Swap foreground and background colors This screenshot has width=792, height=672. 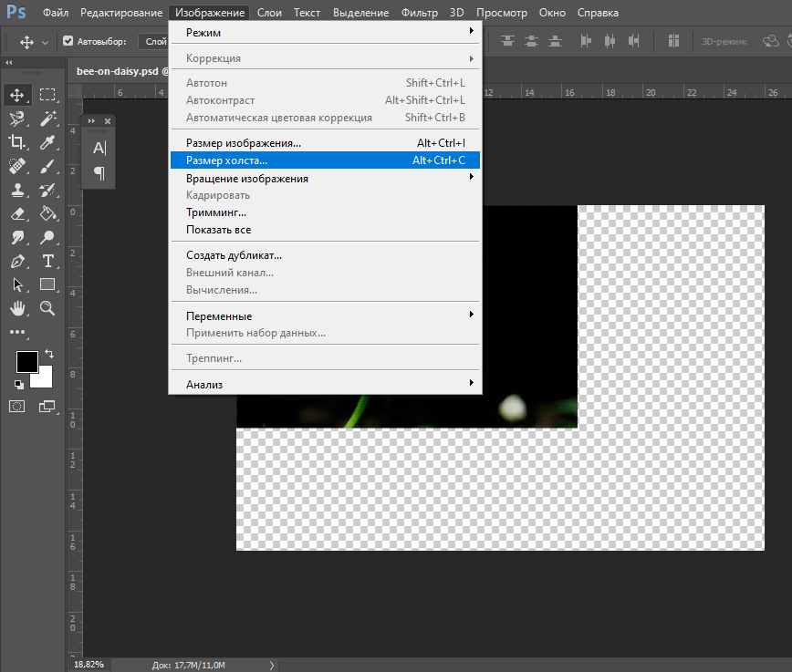49,354
